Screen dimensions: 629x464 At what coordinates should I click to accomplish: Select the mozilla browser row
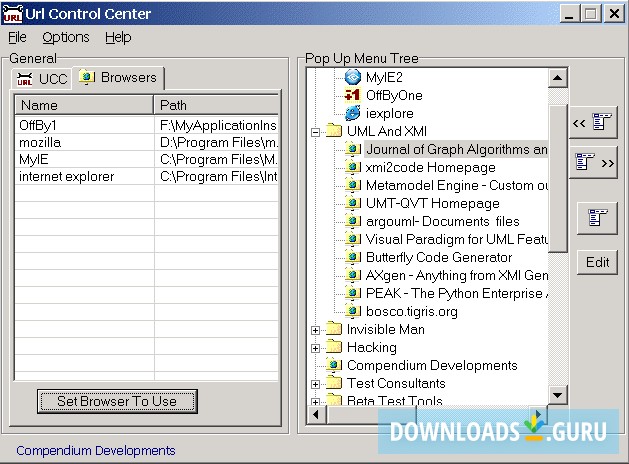tap(146, 143)
